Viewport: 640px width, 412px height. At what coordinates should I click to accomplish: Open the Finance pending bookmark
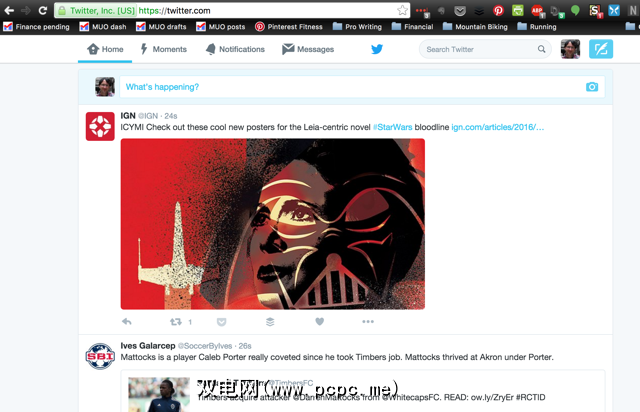[x=36, y=27]
